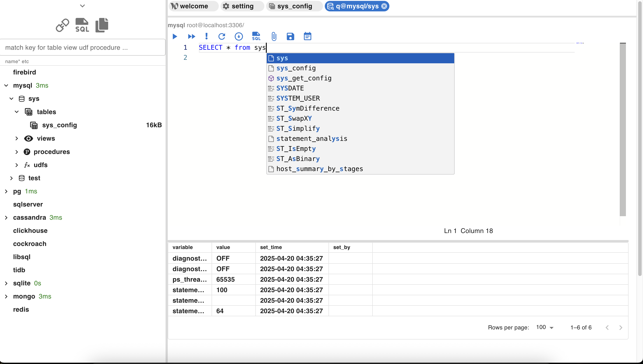Click the table search filter field
The image size is (643, 364).
pyautogui.click(x=83, y=48)
